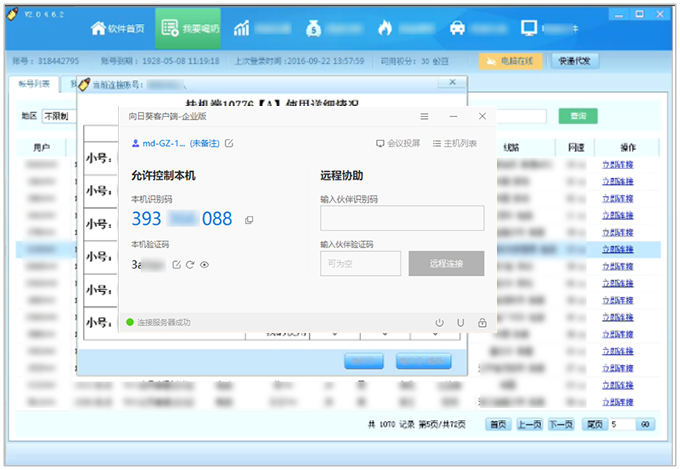Open 会议投屏 screen casting
Viewport: 680px width, 470px height.
[398, 144]
